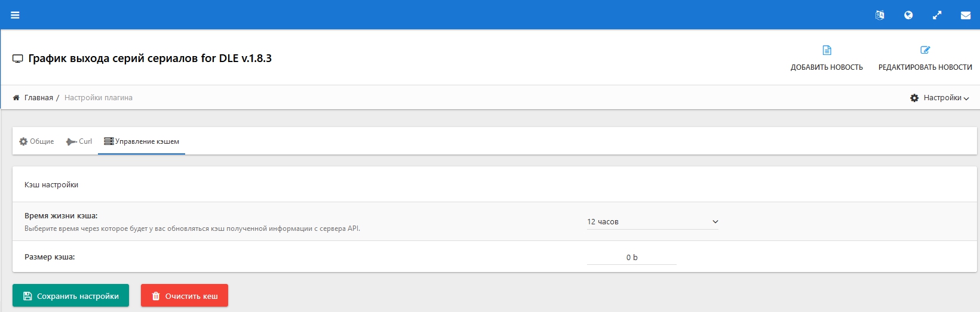
Task: Open the Главная breadcrumb link
Action: pos(39,98)
